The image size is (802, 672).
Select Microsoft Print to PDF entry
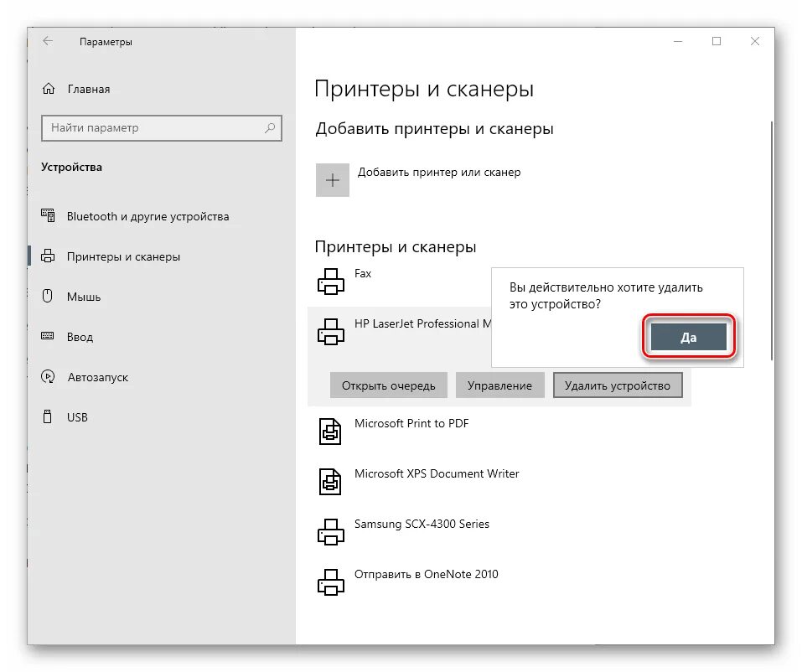[x=411, y=423]
